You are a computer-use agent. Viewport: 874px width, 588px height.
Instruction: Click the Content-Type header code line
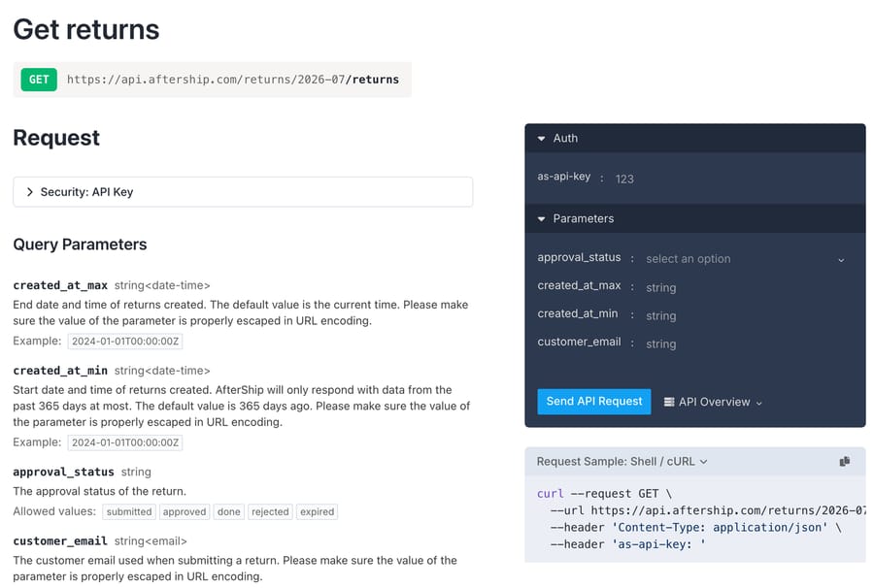tap(695, 527)
